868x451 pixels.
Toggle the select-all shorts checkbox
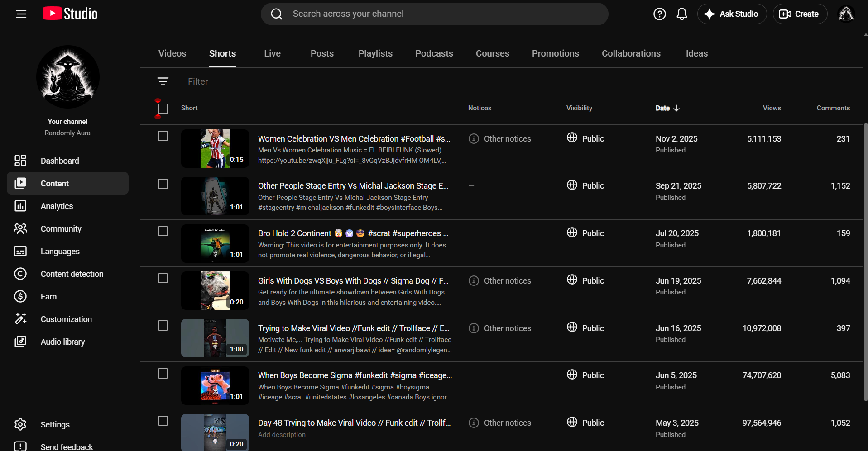(x=163, y=109)
